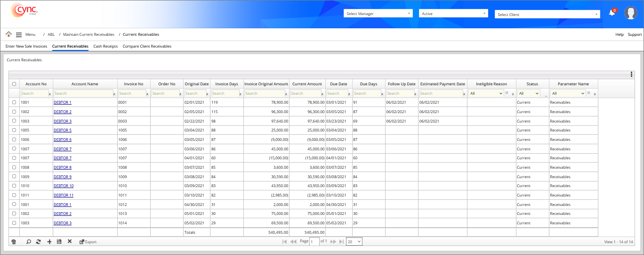The height and width of the screenshot is (255, 644).
Task: Click the save floppy disk icon
Action: pyautogui.click(x=59, y=242)
